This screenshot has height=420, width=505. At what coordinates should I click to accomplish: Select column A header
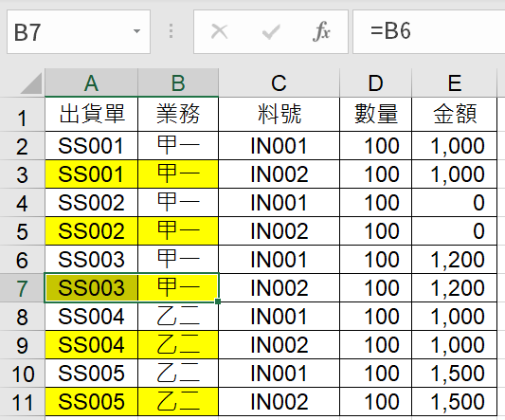92,82
